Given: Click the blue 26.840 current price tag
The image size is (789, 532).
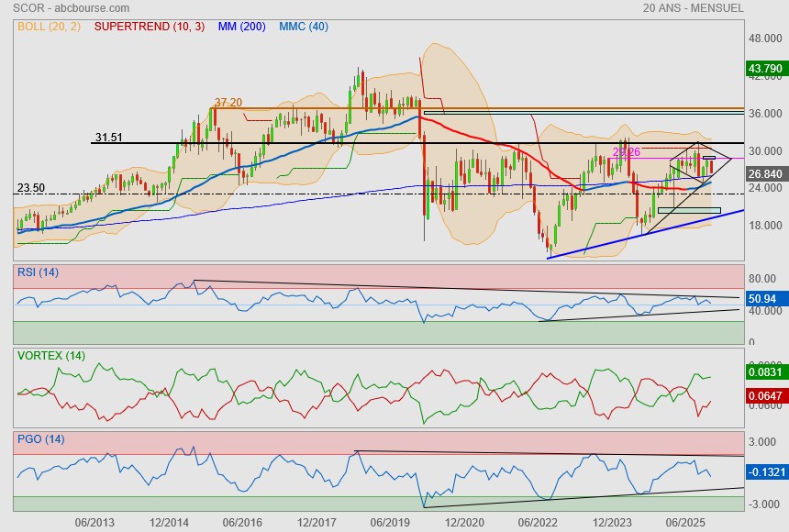Looking at the screenshot, I should coord(765,173).
